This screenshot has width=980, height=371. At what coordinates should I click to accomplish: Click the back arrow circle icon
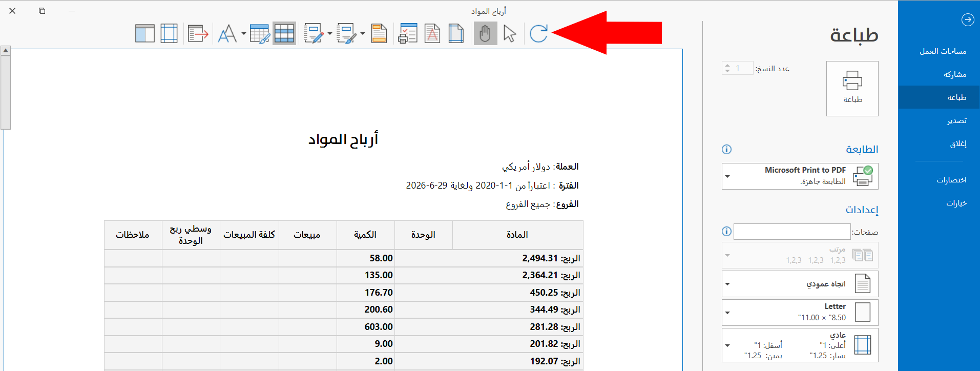pyautogui.click(x=968, y=19)
